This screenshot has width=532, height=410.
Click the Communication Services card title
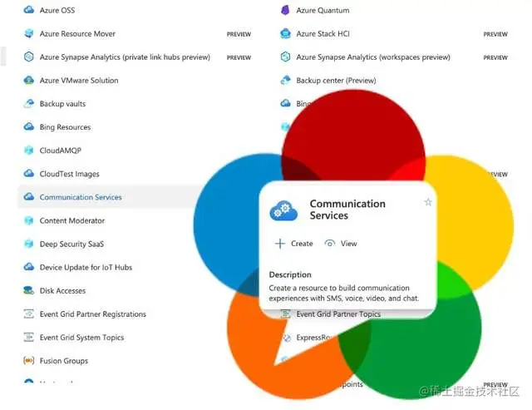coord(347,210)
